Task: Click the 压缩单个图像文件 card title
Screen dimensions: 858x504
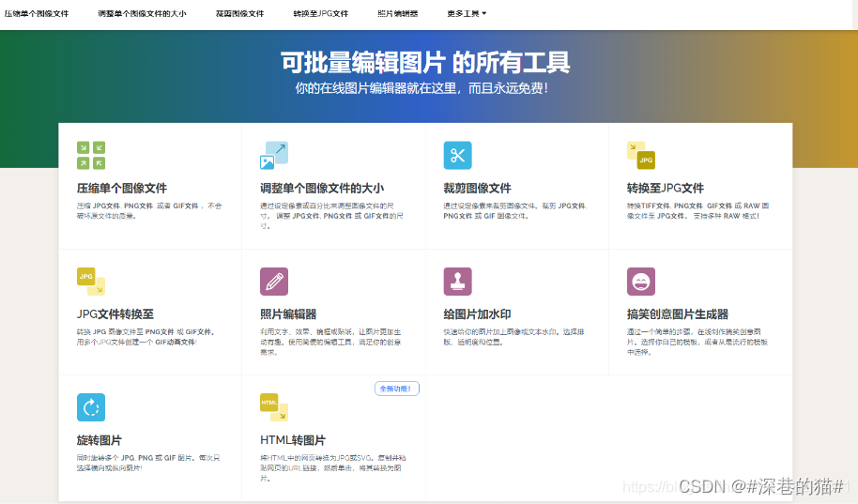Action: point(121,189)
